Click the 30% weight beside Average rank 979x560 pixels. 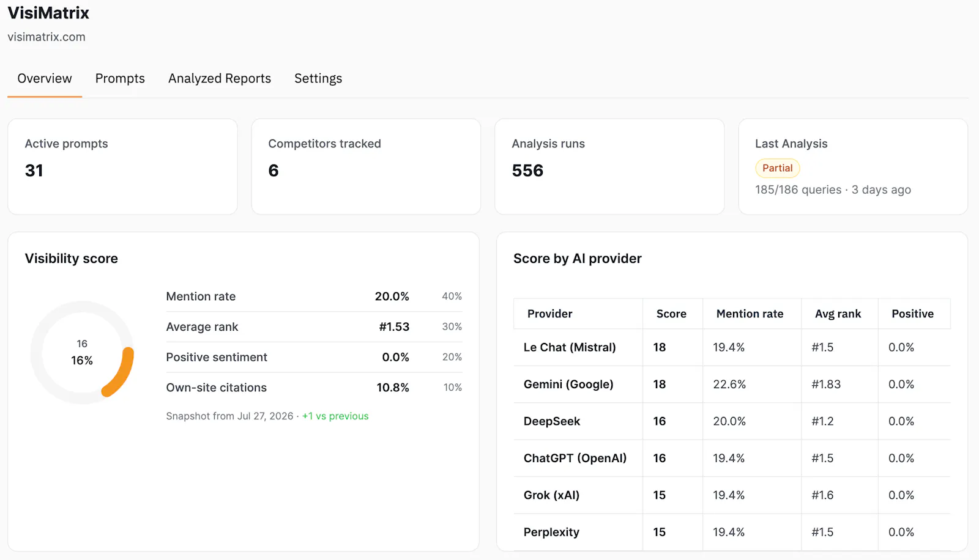pyautogui.click(x=452, y=327)
